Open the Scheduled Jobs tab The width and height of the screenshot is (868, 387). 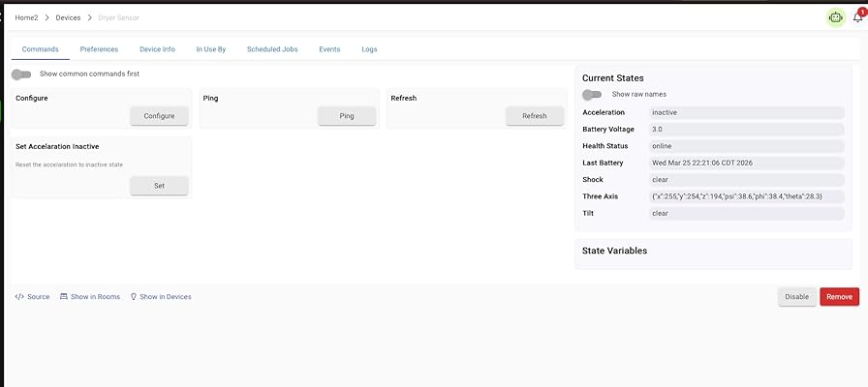[272, 49]
